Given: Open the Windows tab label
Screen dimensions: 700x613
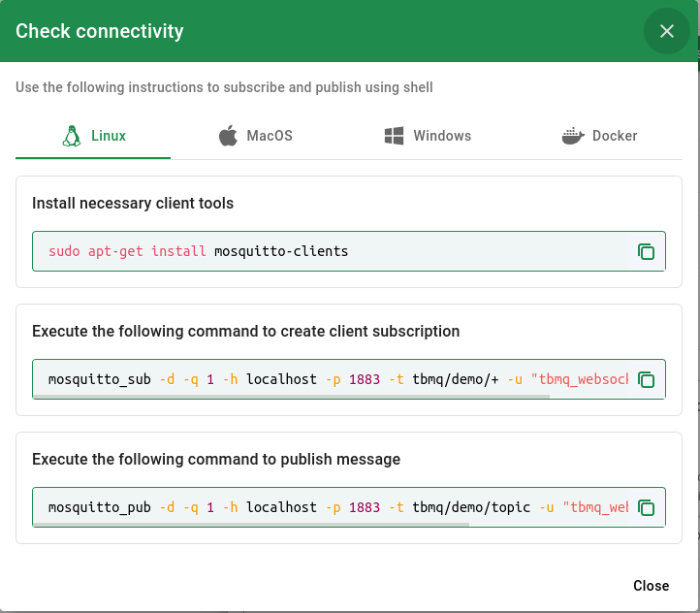Looking at the screenshot, I should pos(442,136).
